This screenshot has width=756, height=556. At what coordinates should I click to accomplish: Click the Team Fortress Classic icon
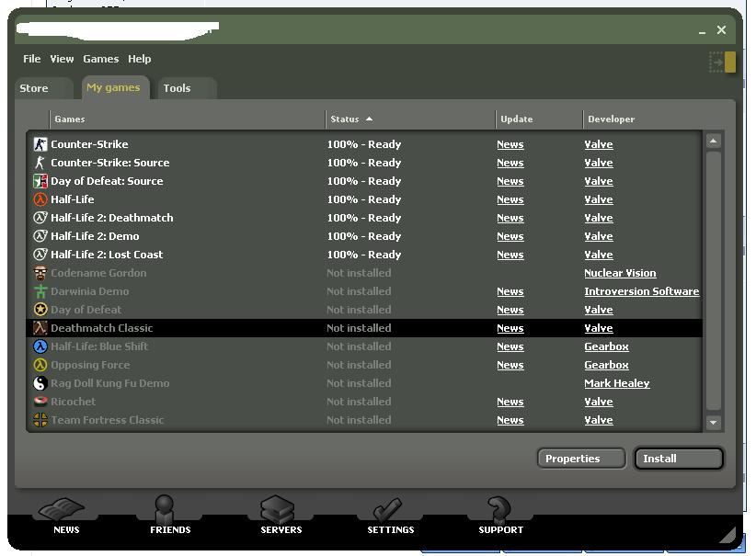coord(40,420)
